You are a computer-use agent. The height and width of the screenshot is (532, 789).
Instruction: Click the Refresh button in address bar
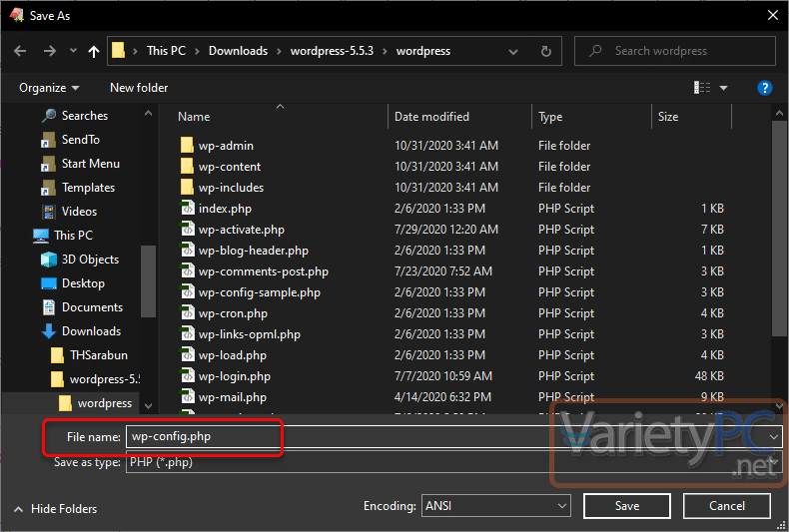point(546,51)
